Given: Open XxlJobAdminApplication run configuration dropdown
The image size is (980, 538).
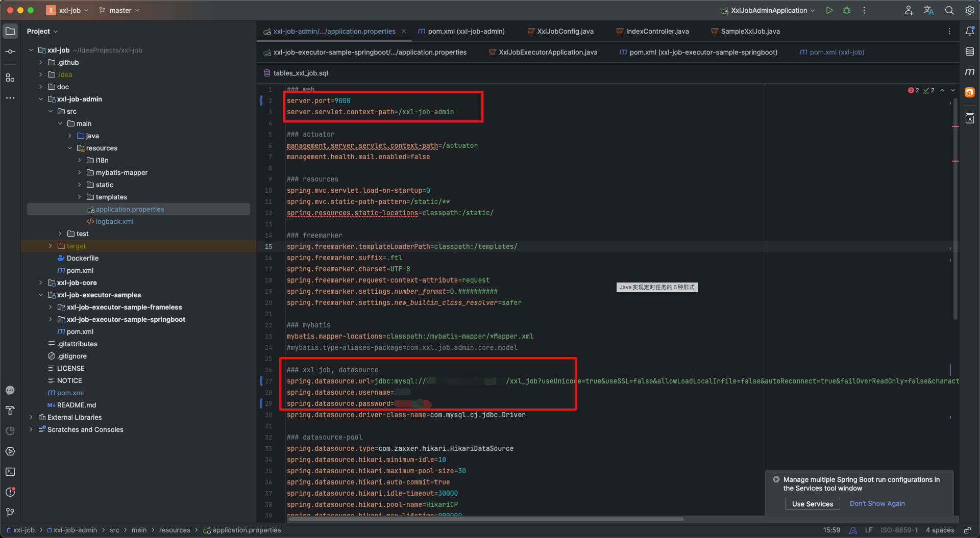Looking at the screenshot, I should 768,10.
